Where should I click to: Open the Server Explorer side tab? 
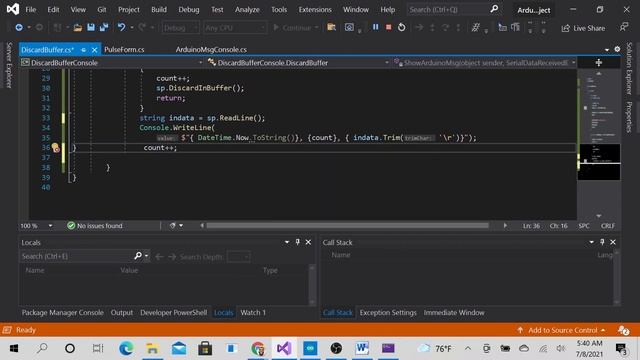coord(9,65)
